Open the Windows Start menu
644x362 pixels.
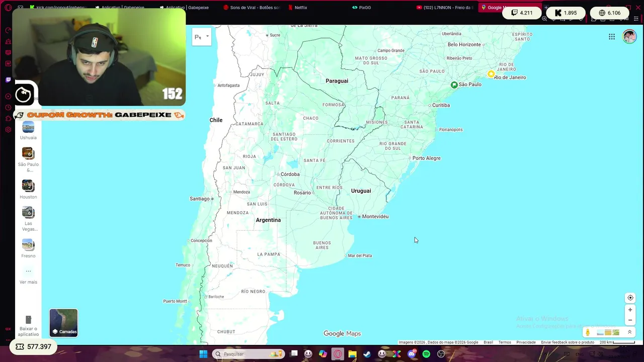[203, 354]
